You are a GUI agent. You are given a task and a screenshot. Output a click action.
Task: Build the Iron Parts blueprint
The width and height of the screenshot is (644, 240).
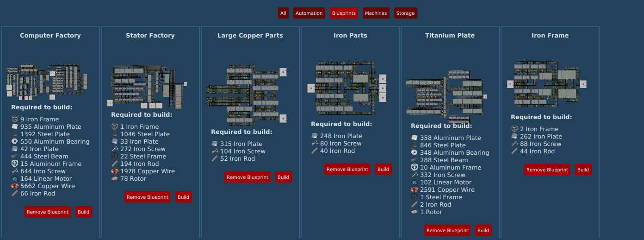[383, 170]
